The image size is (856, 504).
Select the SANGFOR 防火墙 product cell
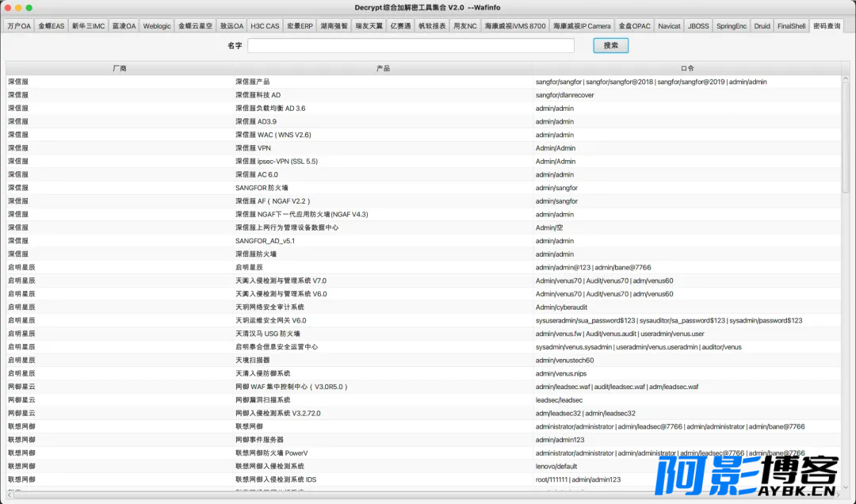coord(384,188)
